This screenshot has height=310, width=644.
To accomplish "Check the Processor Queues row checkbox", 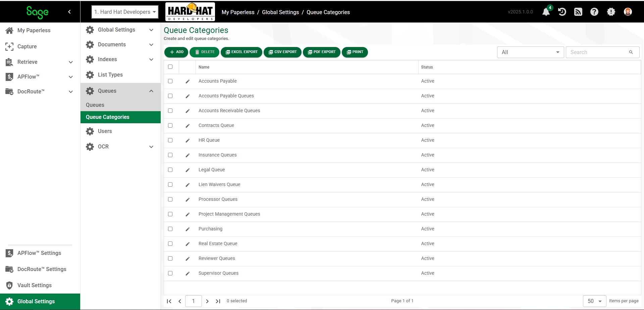I will point(170,199).
